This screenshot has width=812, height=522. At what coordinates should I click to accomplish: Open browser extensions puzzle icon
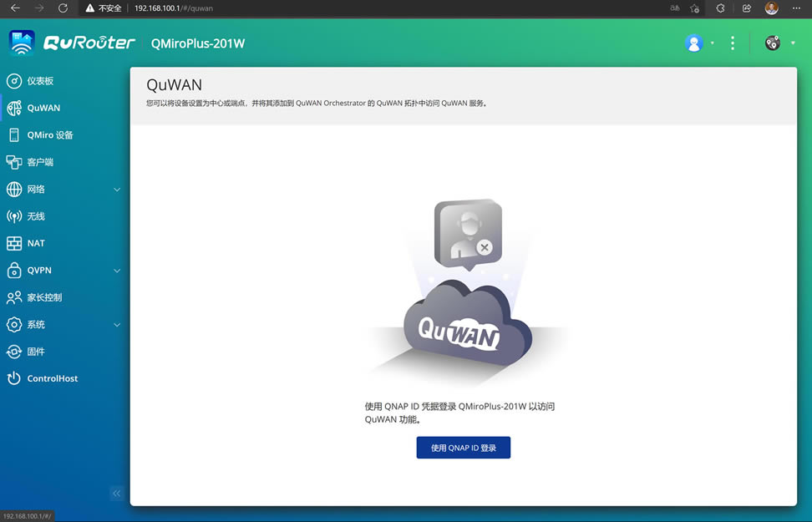point(720,8)
